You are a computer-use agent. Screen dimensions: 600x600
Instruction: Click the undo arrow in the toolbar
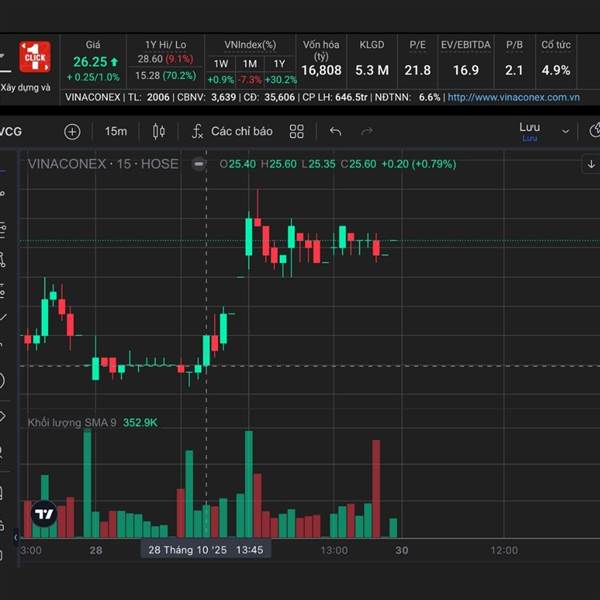tap(335, 131)
